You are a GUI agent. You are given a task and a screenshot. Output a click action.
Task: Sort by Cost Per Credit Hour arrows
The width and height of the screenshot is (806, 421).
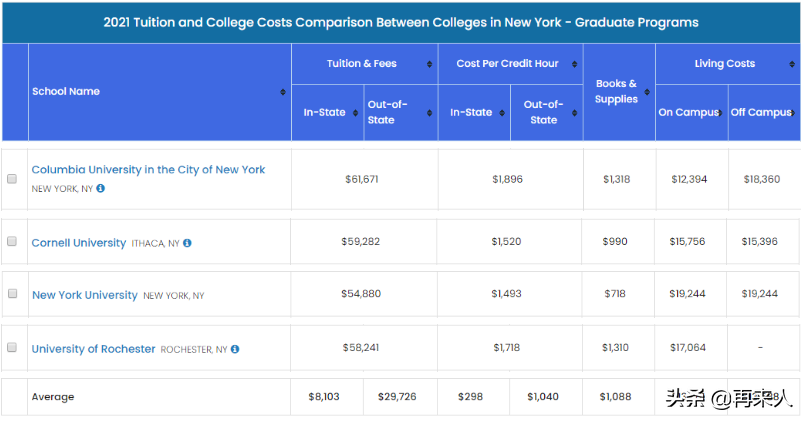point(576,64)
